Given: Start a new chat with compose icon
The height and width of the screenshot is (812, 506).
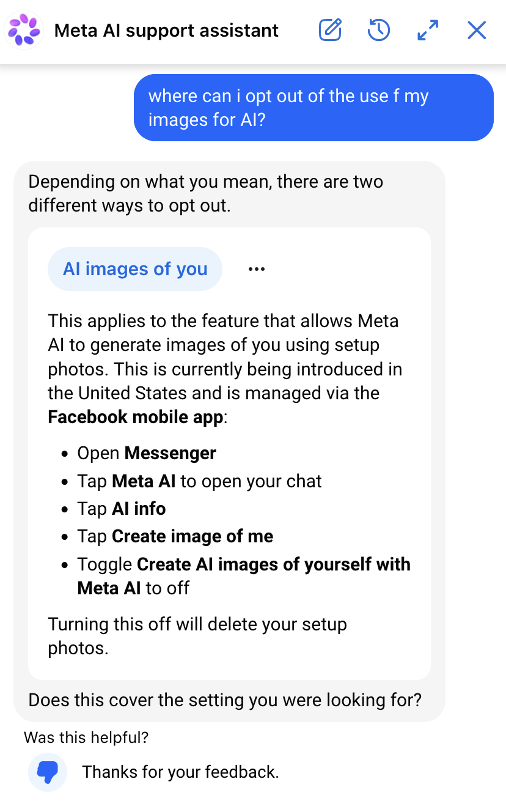Looking at the screenshot, I should coord(330,30).
